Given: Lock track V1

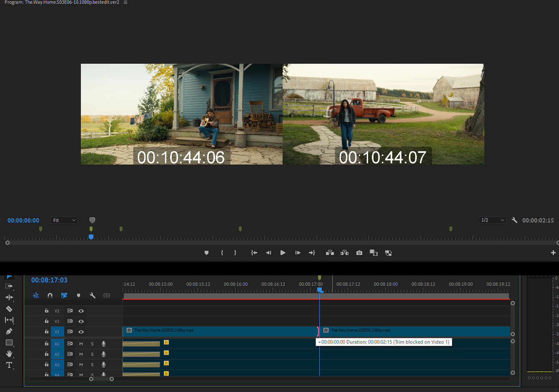Looking at the screenshot, I should point(47,332).
